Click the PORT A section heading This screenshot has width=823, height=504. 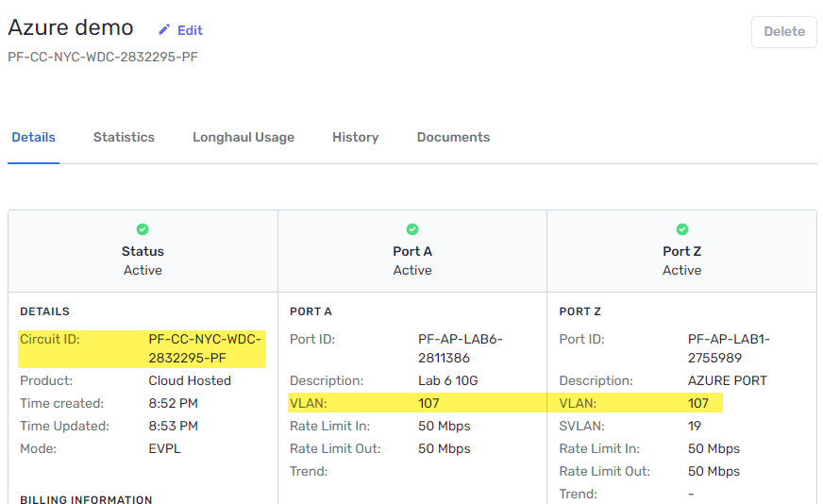pos(311,311)
